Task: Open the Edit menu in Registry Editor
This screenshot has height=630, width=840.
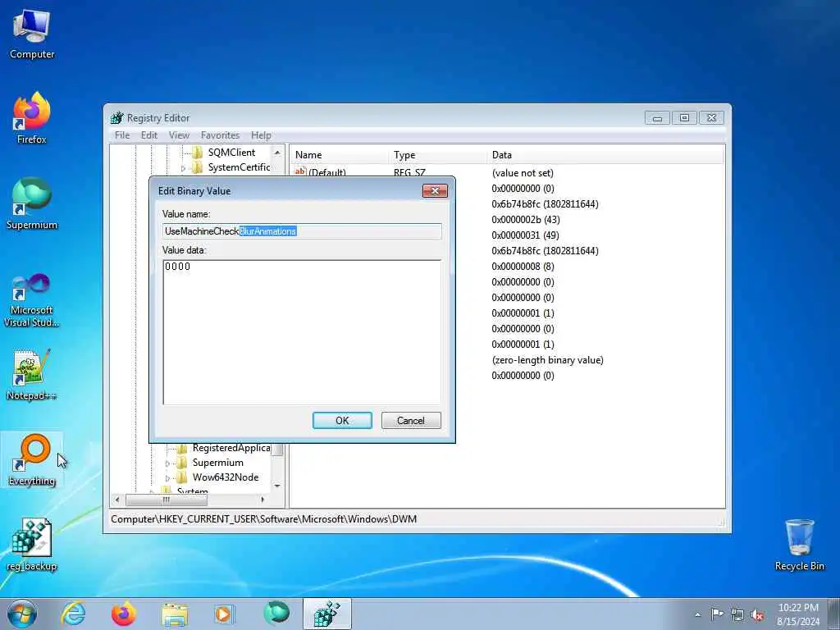Action: click(149, 135)
